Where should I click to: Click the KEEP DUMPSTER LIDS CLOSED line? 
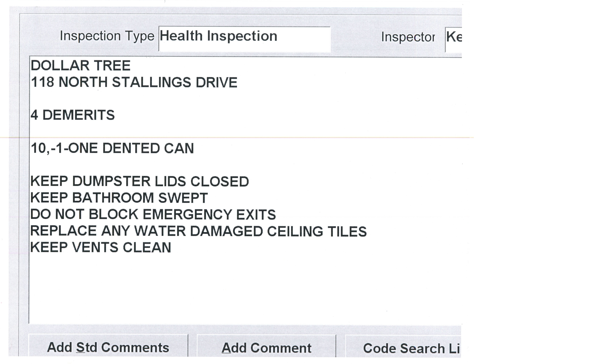[x=140, y=182]
